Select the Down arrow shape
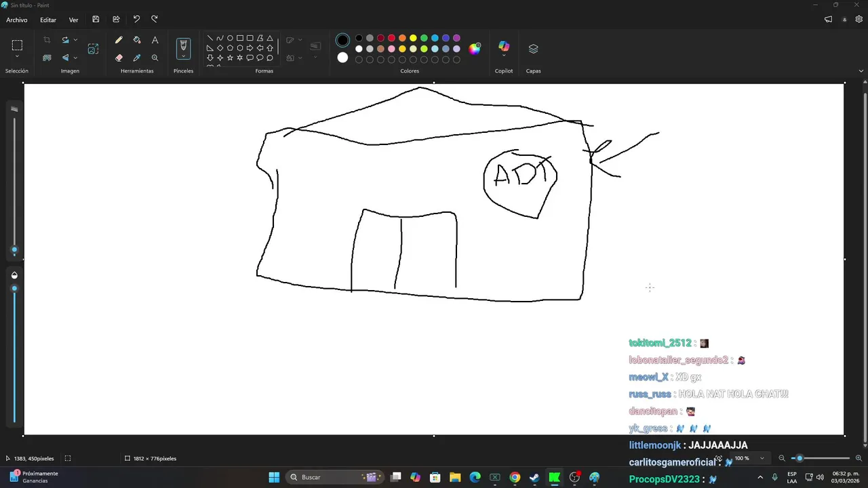Image resolution: width=868 pixels, height=488 pixels. tap(210, 58)
